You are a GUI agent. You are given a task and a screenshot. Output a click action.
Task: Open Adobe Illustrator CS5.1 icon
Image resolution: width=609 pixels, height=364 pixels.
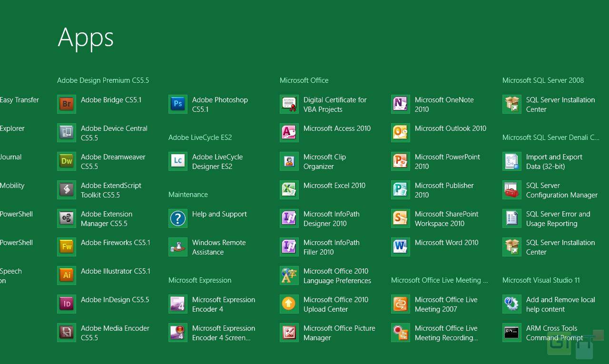tap(67, 275)
